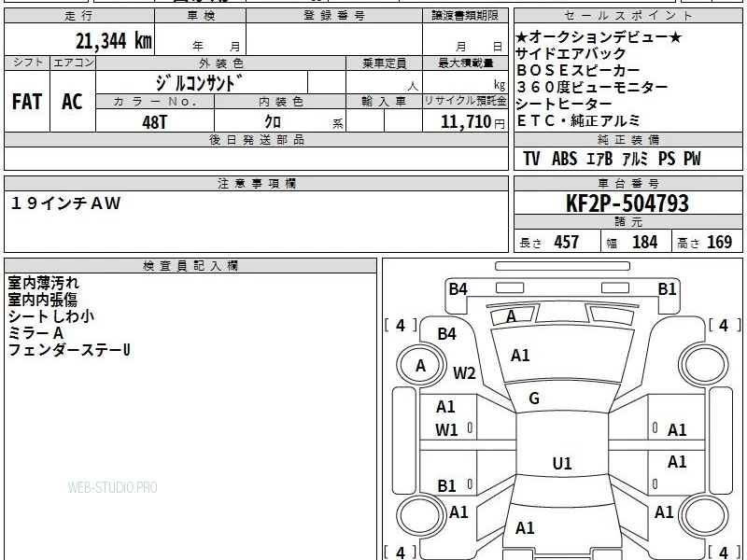Image resolution: width=747 pixels, height=560 pixels.
Task: Click the exterior color ジルコンサンド
Action: (199, 83)
